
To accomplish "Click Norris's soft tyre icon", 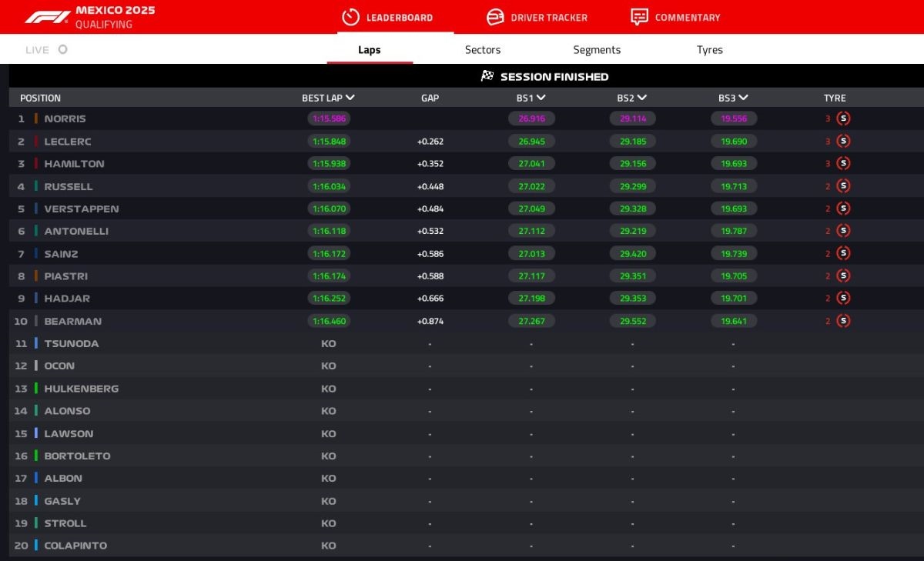I will pyautogui.click(x=844, y=119).
